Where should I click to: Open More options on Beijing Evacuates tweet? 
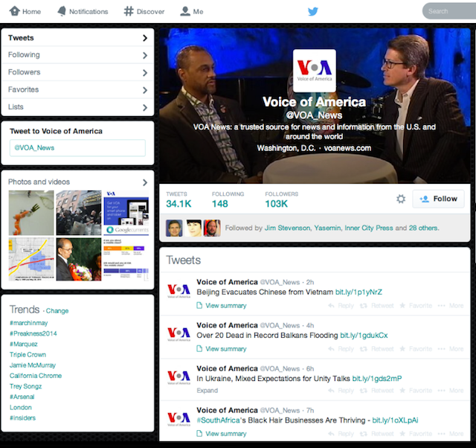(451, 306)
